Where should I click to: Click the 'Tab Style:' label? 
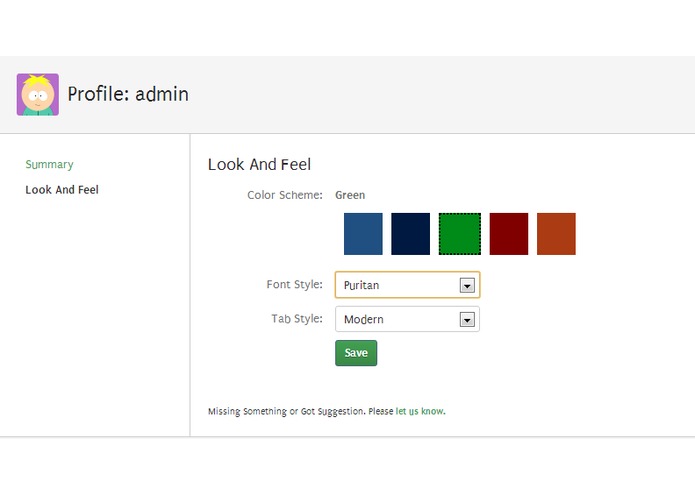297,319
